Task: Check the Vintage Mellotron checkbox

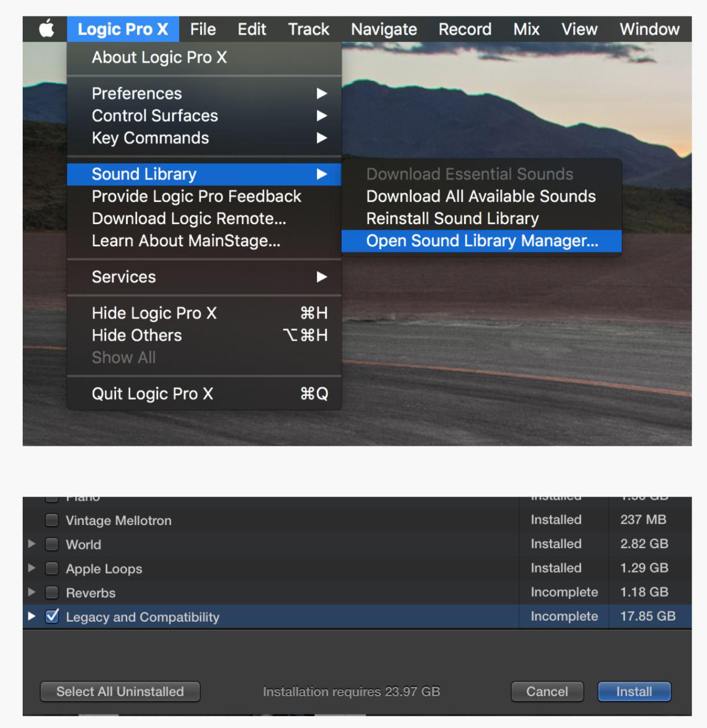Action: (x=52, y=520)
